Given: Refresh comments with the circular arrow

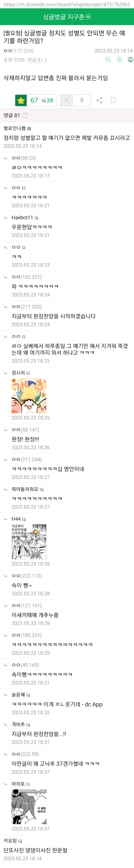Looking at the screenshot, I should 25,116.
